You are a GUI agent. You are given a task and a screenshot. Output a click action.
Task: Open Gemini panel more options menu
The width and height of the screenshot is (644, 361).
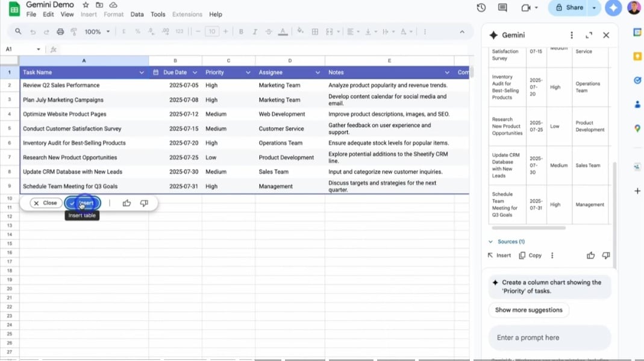(572, 36)
